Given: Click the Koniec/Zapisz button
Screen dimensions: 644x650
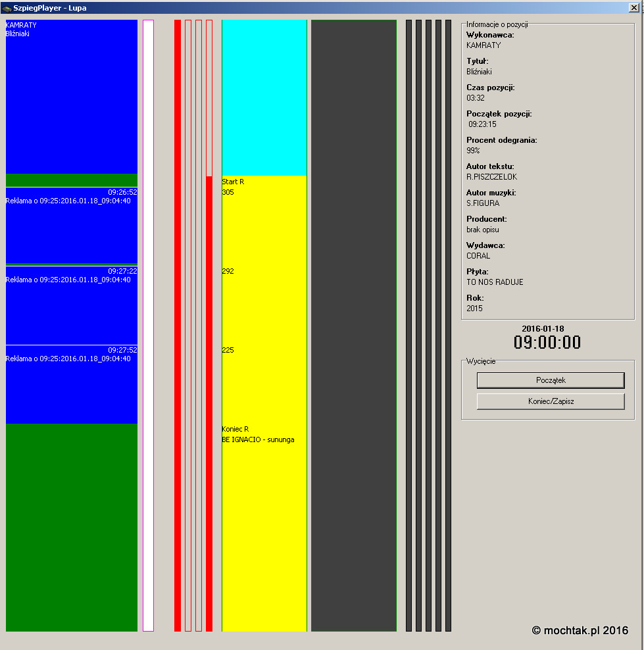Looking at the screenshot, I should [x=551, y=401].
